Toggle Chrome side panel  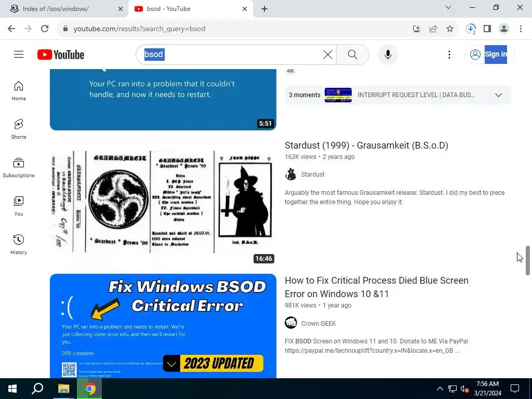point(487,29)
